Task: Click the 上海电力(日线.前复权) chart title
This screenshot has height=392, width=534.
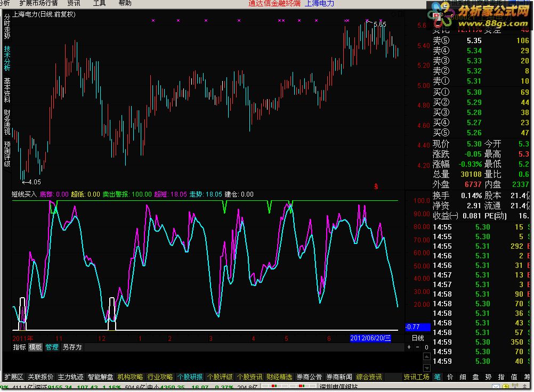Action: (x=44, y=14)
